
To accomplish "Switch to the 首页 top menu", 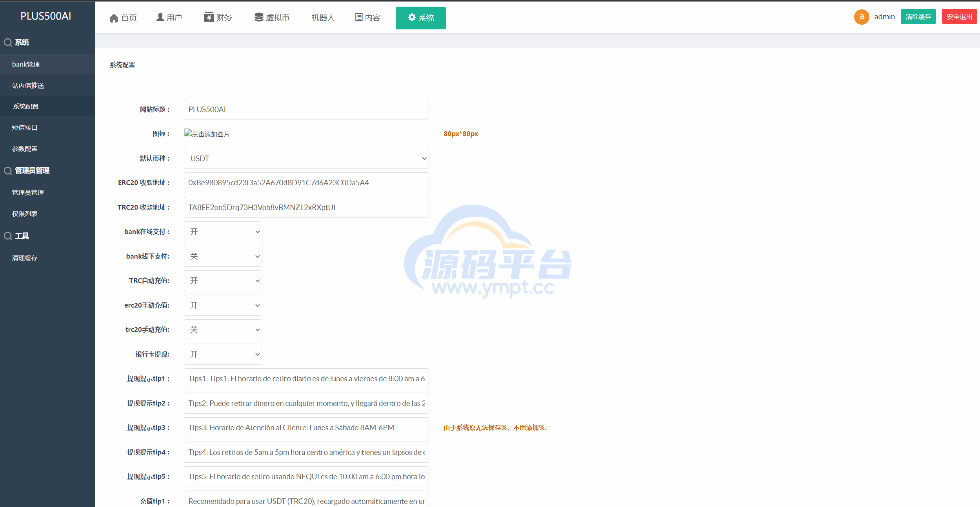I will (123, 18).
